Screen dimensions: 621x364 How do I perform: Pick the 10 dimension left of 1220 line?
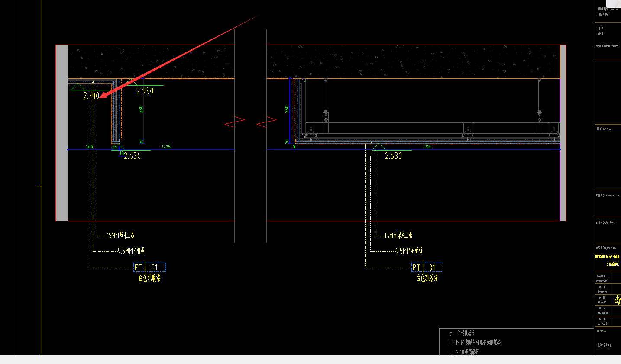(x=294, y=147)
